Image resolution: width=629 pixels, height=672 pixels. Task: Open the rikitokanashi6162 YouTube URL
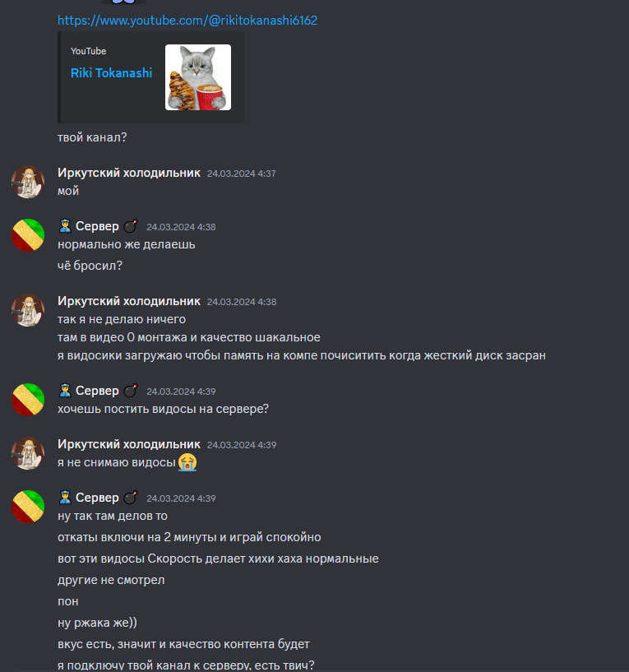point(187,20)
